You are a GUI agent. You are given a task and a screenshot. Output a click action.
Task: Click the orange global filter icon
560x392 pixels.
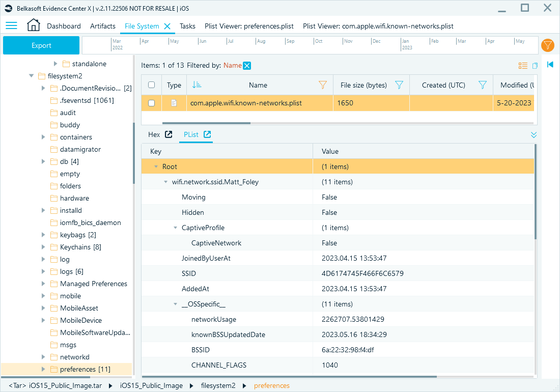pos(547,45)
